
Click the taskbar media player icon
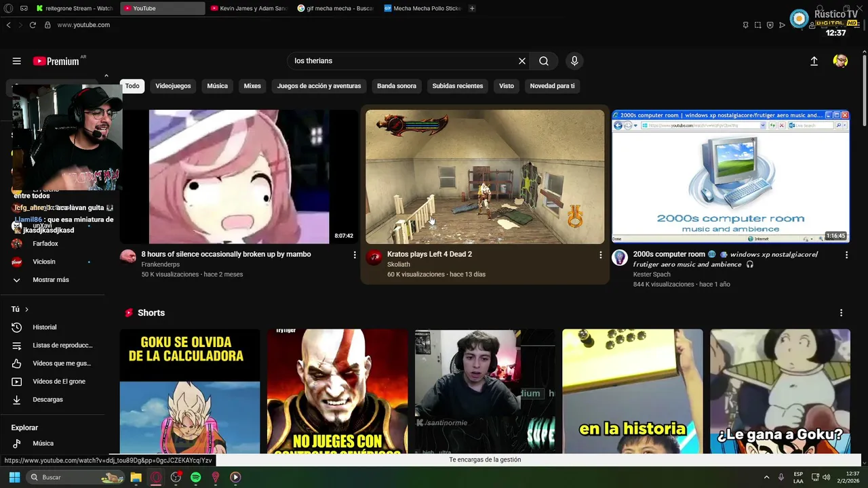click(235, 477)
